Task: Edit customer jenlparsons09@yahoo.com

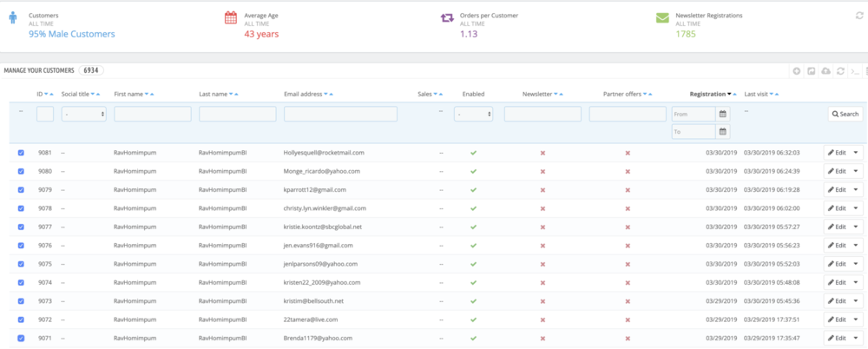Action: coord(837,264)
